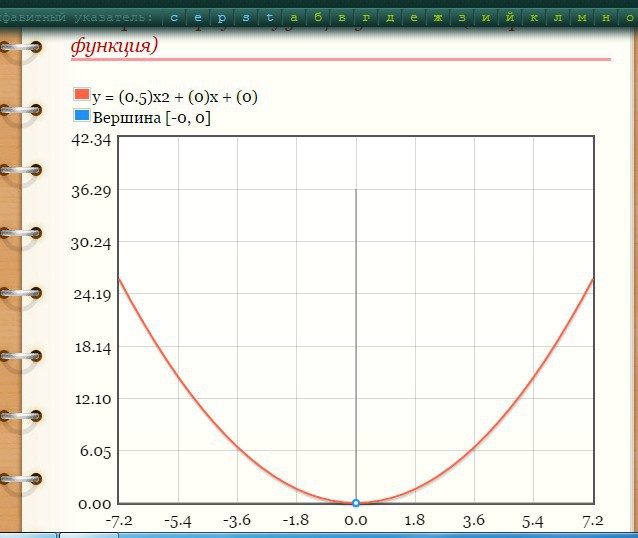Image resolution: width=638 pixels, height=538 pixels.
Task: Click blue legend swatch for Вершина
Action: pos(81,115)
